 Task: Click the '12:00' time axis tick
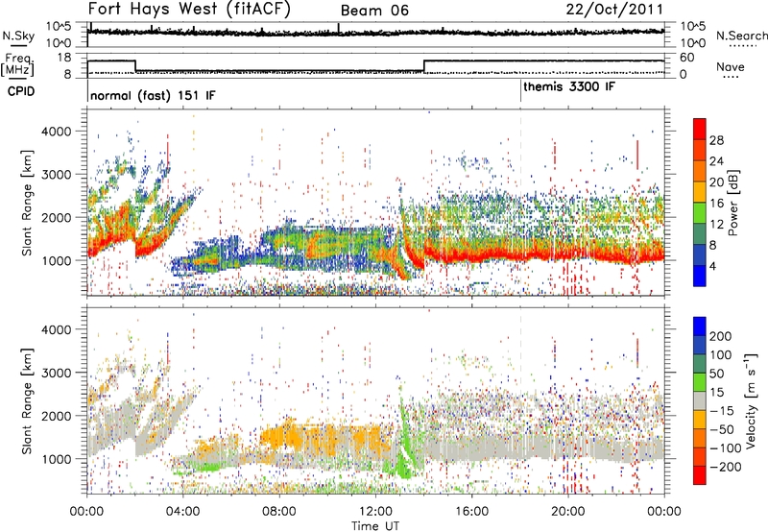[x=375, y=511]
